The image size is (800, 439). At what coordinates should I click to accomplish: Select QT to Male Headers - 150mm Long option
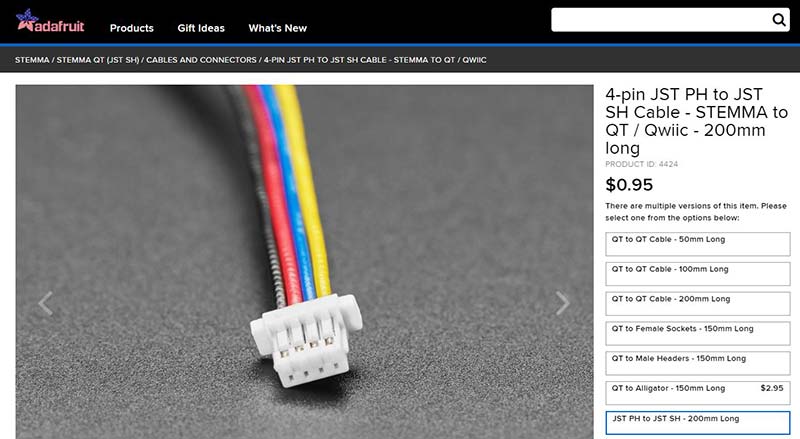(x=697, y=363)
